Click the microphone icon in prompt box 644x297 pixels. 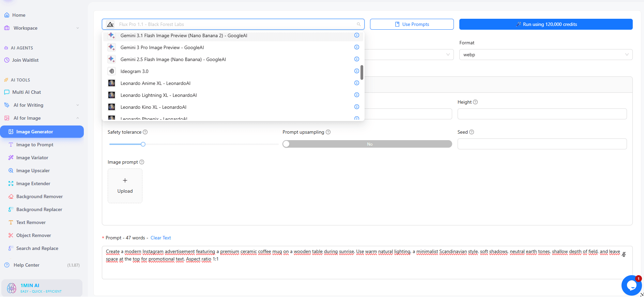click(624, 254)
